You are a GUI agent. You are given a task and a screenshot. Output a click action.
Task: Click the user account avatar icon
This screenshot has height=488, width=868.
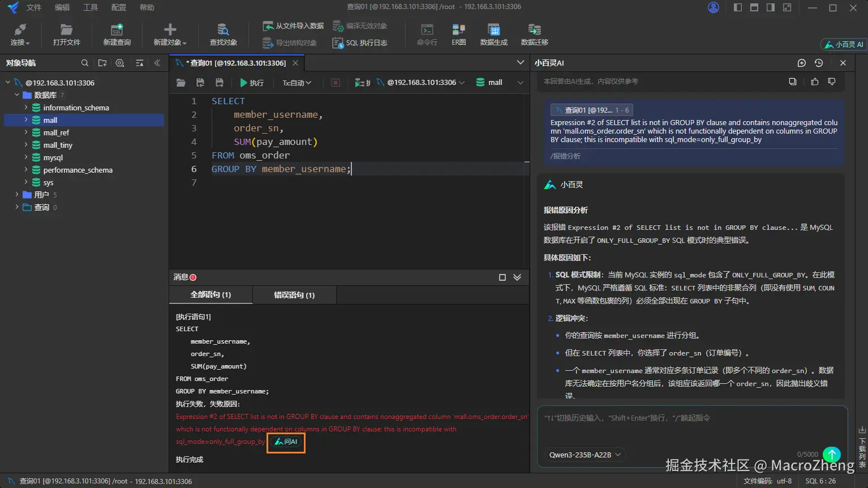tap(714, 7)
